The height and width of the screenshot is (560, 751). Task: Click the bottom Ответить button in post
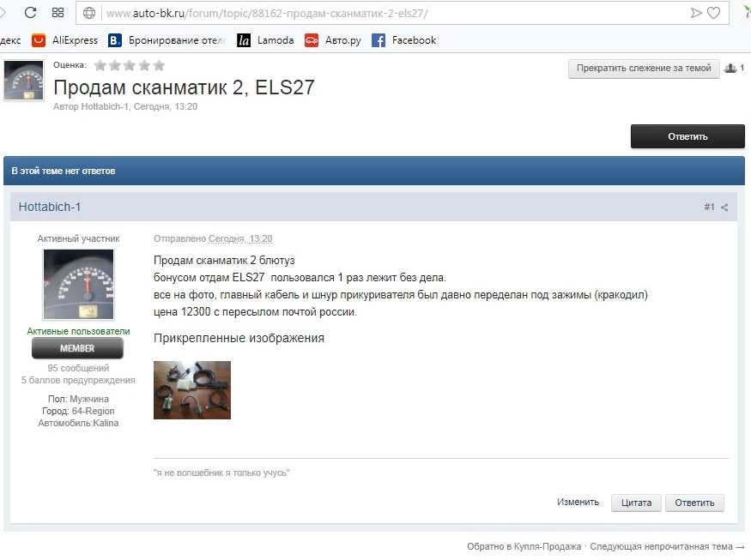(694, 503)
